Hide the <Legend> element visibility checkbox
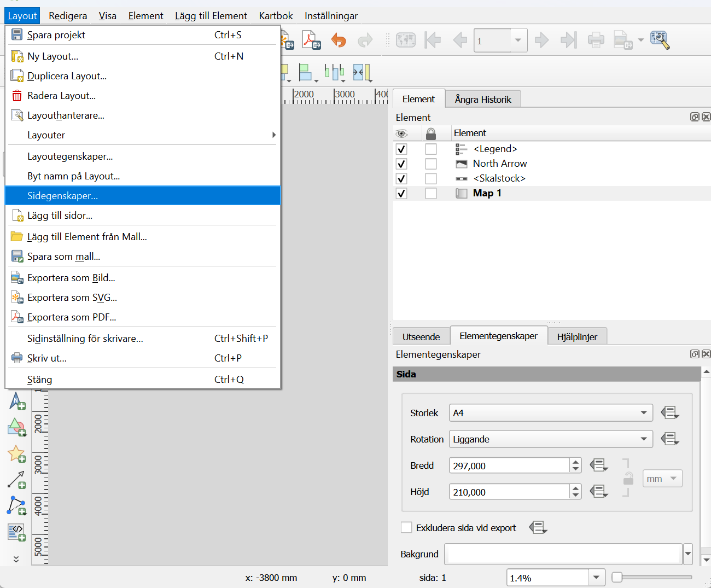Image resolution: width=711 pixels, height=588 pixels. (401, 149)
